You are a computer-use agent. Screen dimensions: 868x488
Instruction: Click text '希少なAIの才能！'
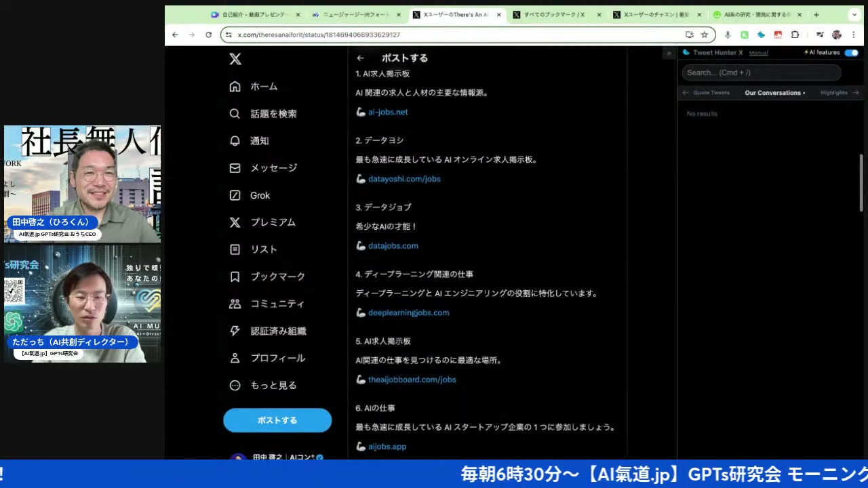(x=387, y=226)
